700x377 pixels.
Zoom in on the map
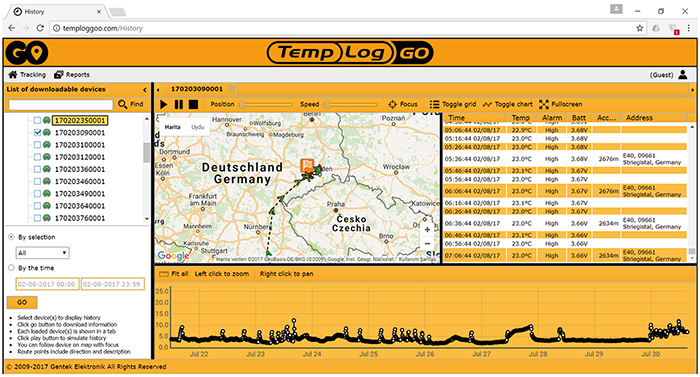427,230
